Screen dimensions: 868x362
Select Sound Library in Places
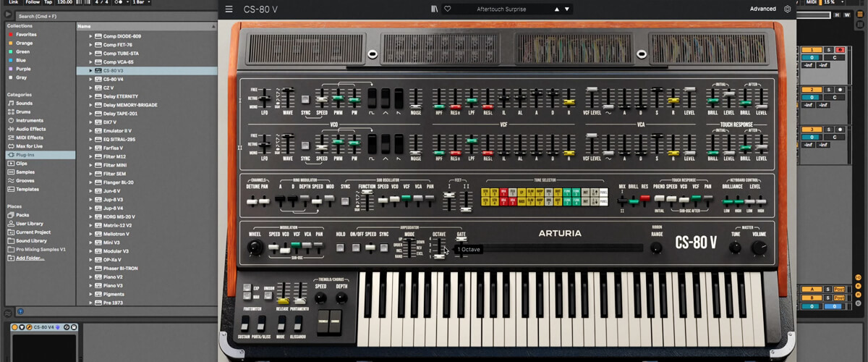click(31, 241)
